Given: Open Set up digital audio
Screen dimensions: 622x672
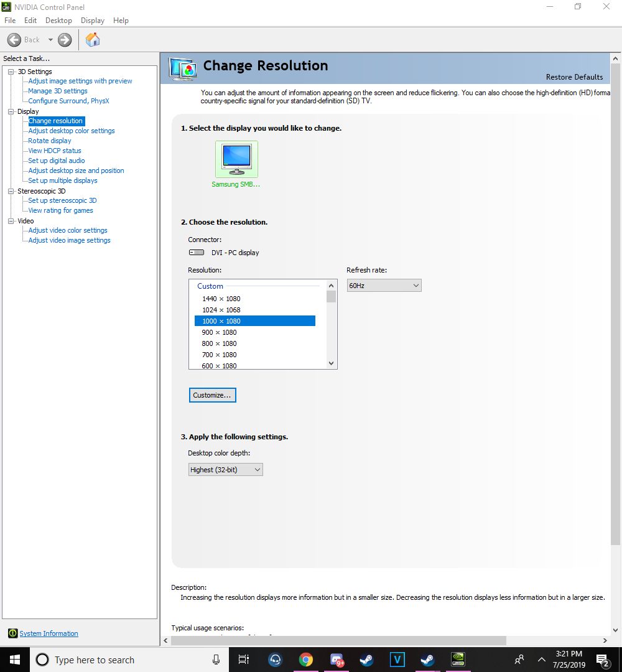Looking at the screenshot, I should point(57,161).
